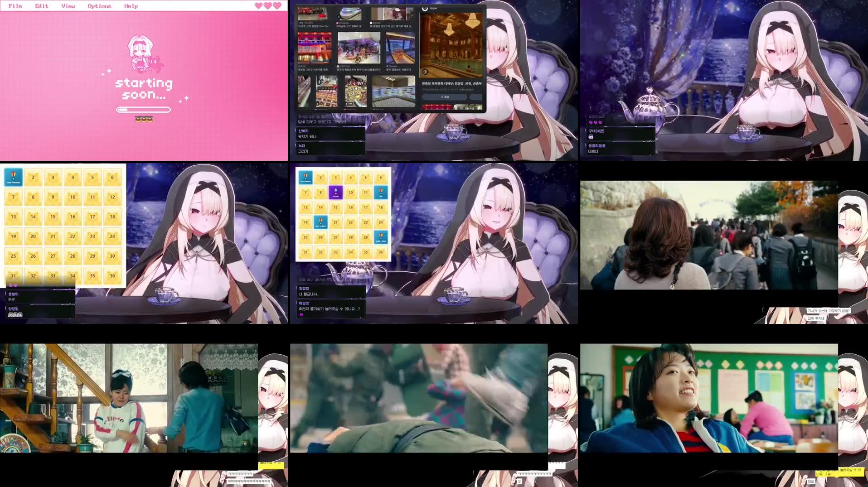Screen dimensions: 868x487
Task: Open the crowded indoor pool search thumbnail
Action: [x=359, y=48]
